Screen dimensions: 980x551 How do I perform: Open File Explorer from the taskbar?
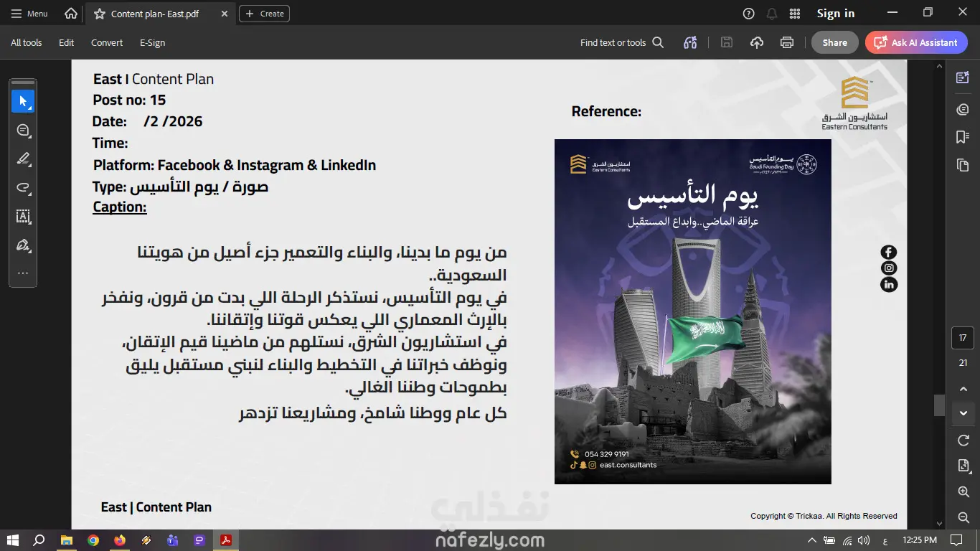(x=66, y=540)
